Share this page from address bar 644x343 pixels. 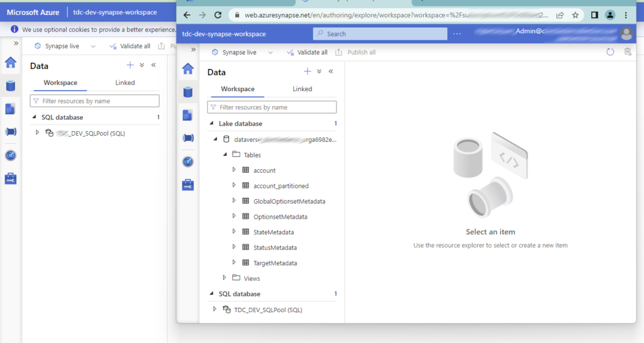click(560, 15)
